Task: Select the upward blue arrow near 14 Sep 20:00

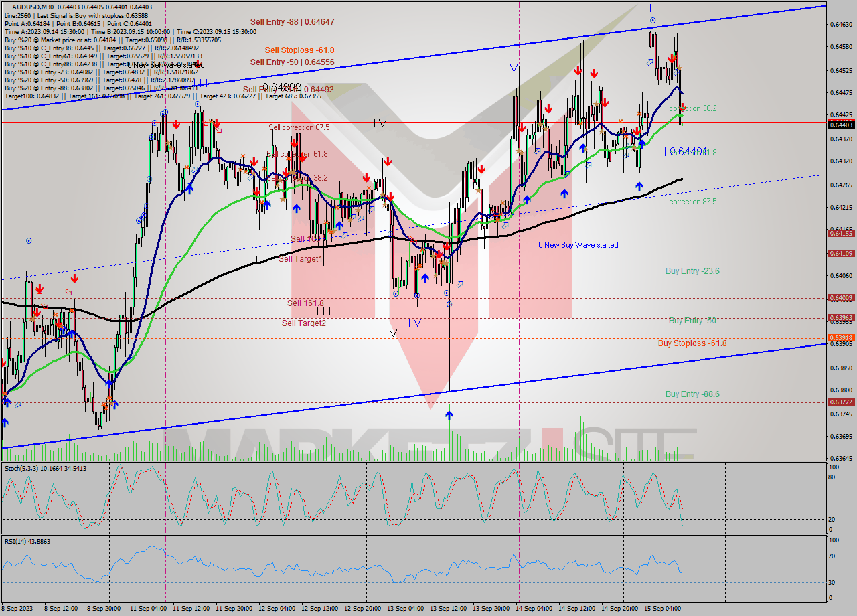Action: point(640,187)
